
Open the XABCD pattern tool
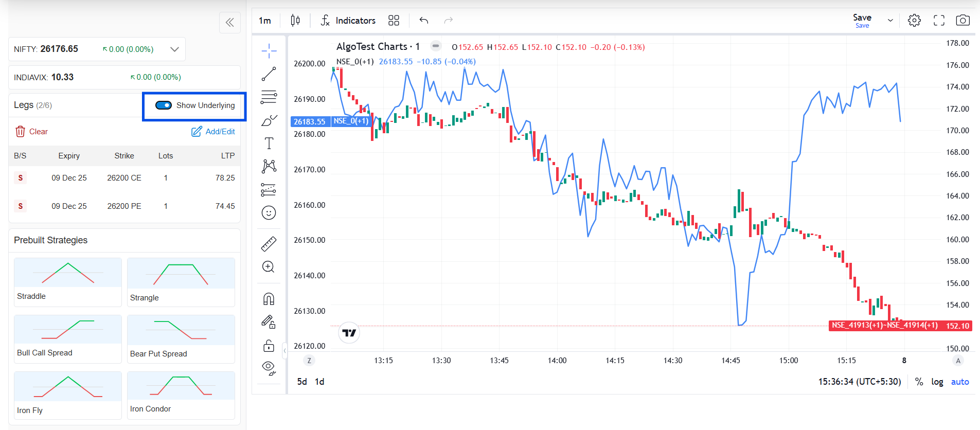click(269, 166)
